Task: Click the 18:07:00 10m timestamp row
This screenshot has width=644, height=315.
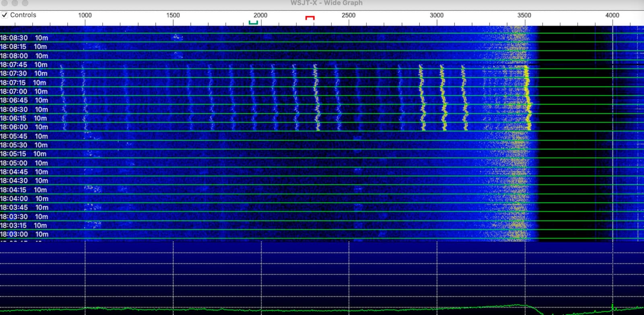Action: point(24,91)
